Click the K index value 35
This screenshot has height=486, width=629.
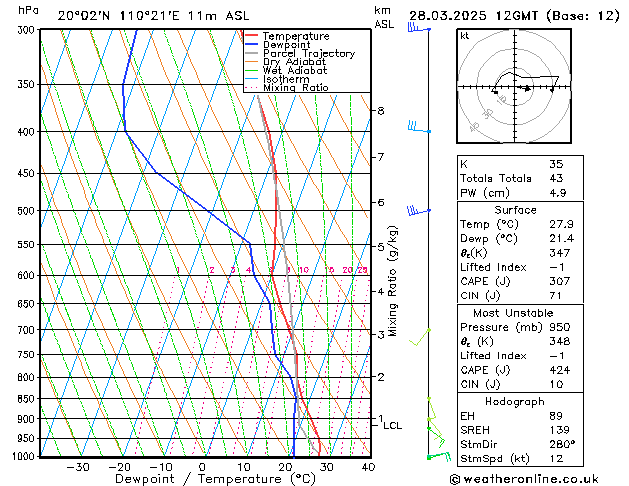556,164
